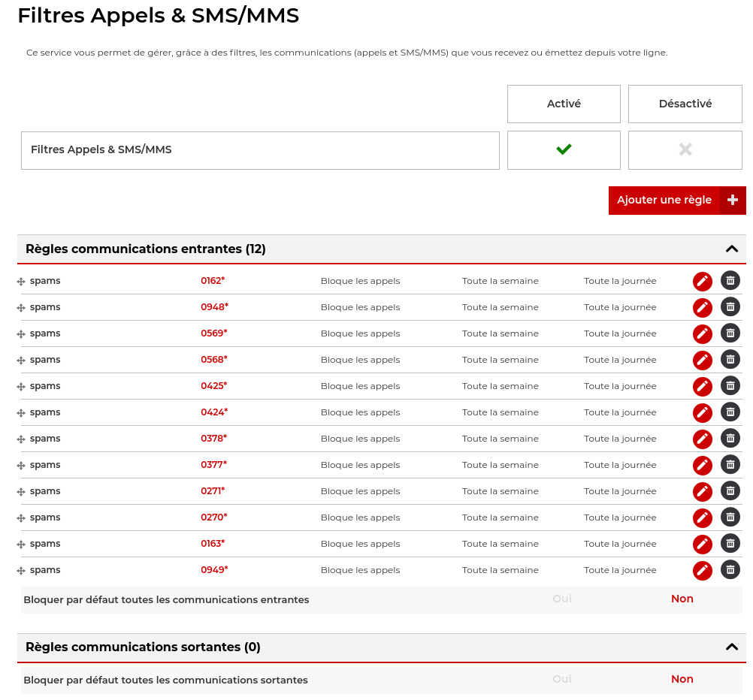753x700 pixels.
Task: Edit the 0271* spam rule
Action: pyautogui.click(x=702, y=492)
